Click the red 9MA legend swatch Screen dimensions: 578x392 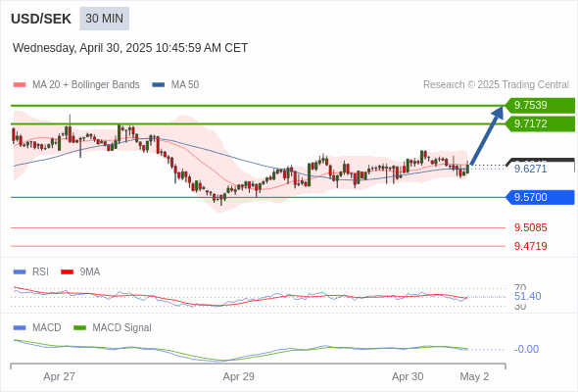pos(67,272)
